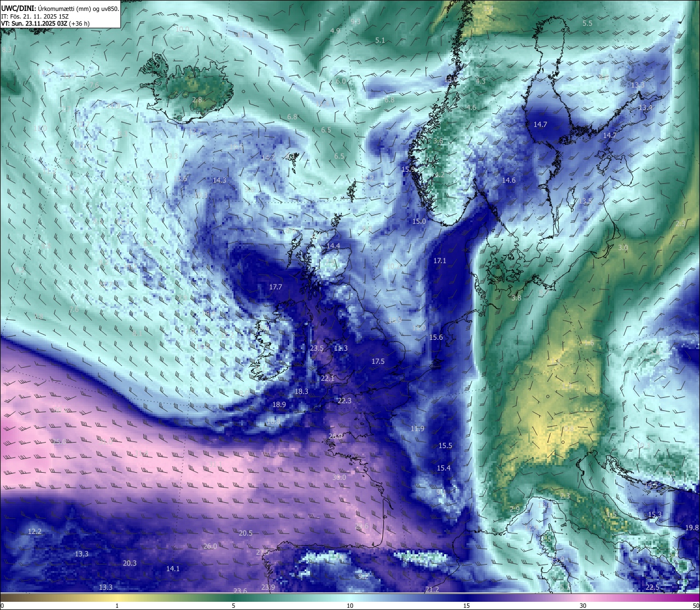Click the VT: Sun. 23.11.2025 03Z line
The width and height of the screenshot is (700, 610).
(x=45, y=24)
